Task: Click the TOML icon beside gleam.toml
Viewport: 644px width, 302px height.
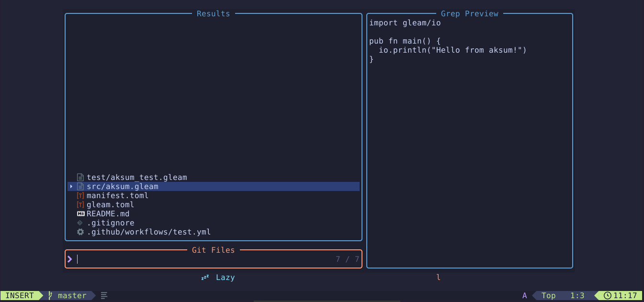Action: (x=80, y=204)
